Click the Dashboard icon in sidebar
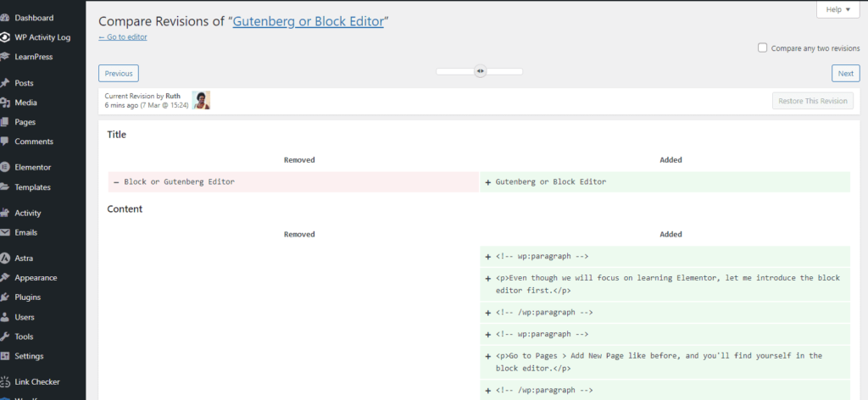 pyautogui.click(x=5, y=18)
